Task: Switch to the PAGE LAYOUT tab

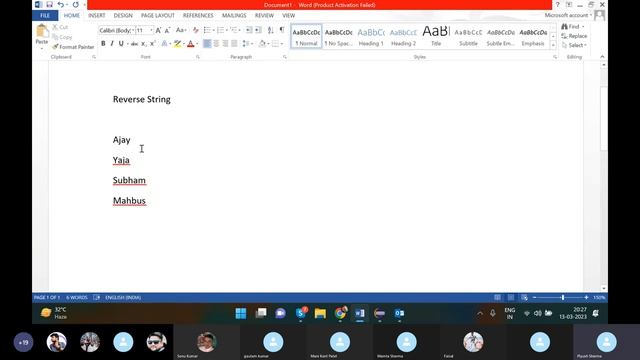Action: [x=158, y=15]
